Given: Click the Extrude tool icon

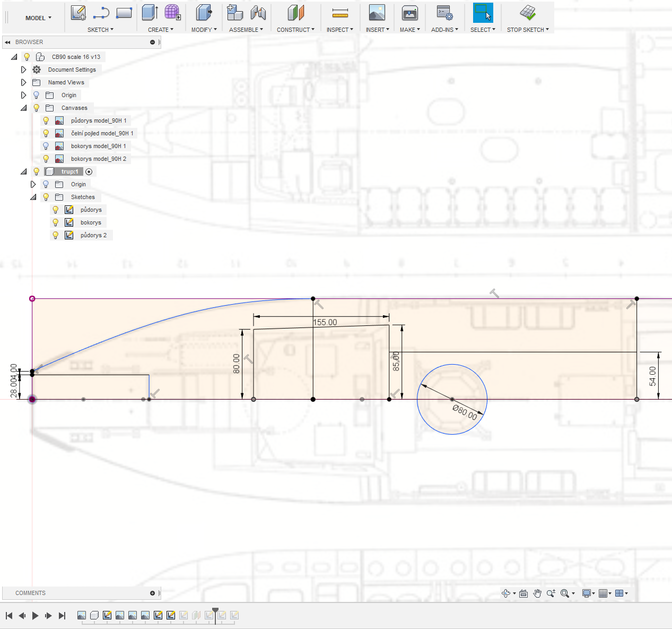Looking at the screenshot, I should [x=150, y=13].
